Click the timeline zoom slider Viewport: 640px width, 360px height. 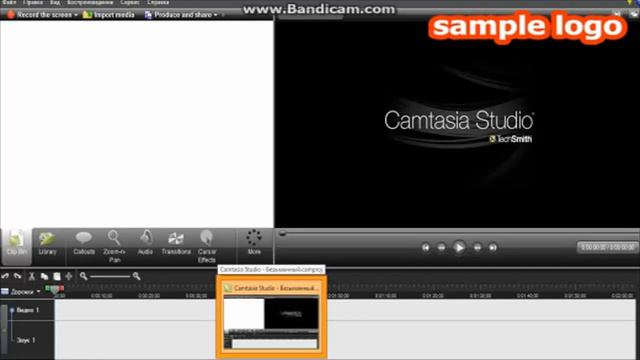[110, 276]
